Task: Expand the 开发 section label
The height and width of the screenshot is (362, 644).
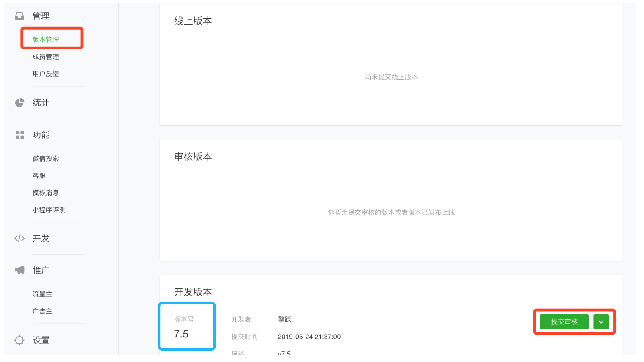Action: pyautogui.click(x=41, y=239)
